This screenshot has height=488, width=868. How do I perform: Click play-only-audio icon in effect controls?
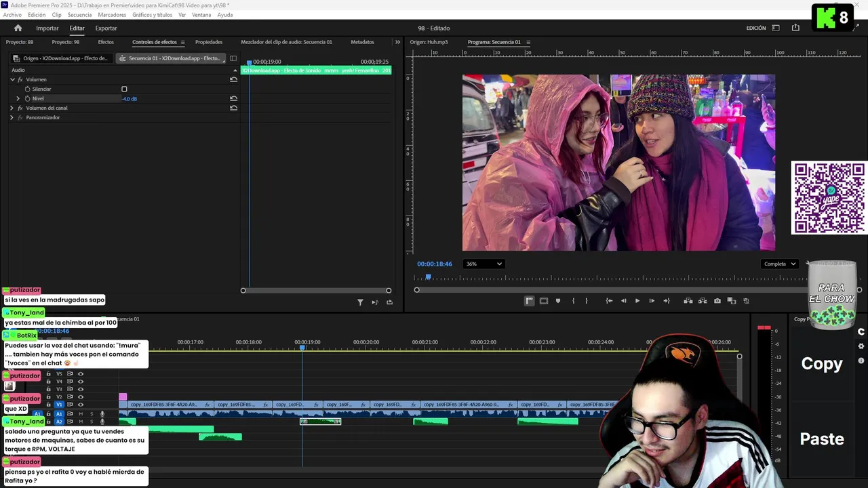click(x=374, y=302)
